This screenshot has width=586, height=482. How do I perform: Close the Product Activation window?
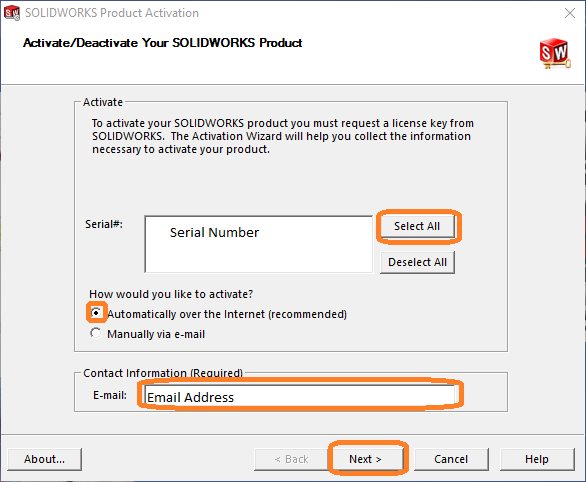pos(570,13)
